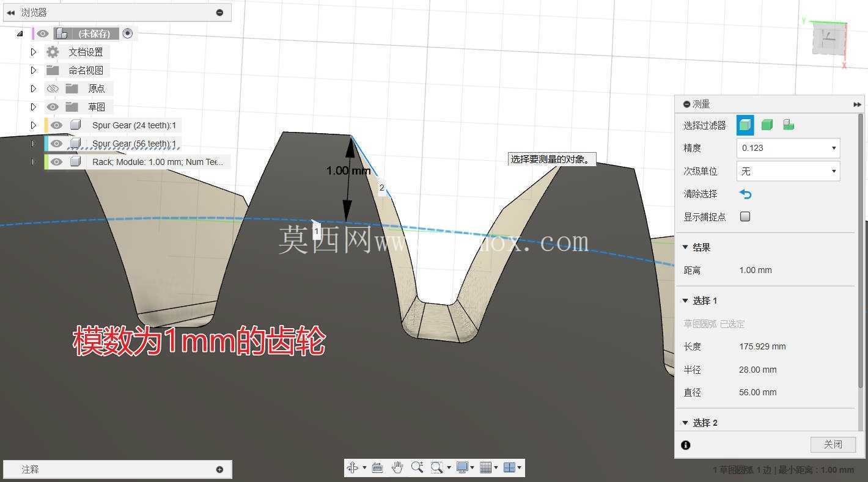
Task: Collapse the Selection 1 section
Action: (685, 301)
